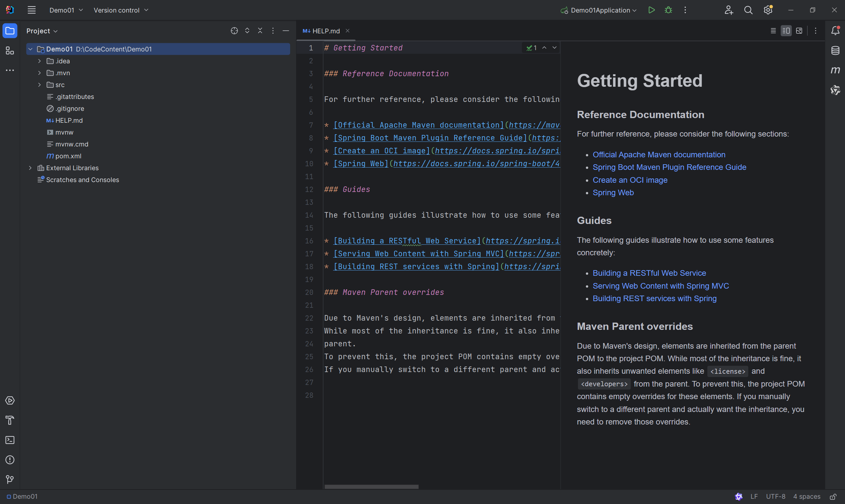Toggle read-only lock in status bar
The image size is (845, 504).
tap(833, 496)
